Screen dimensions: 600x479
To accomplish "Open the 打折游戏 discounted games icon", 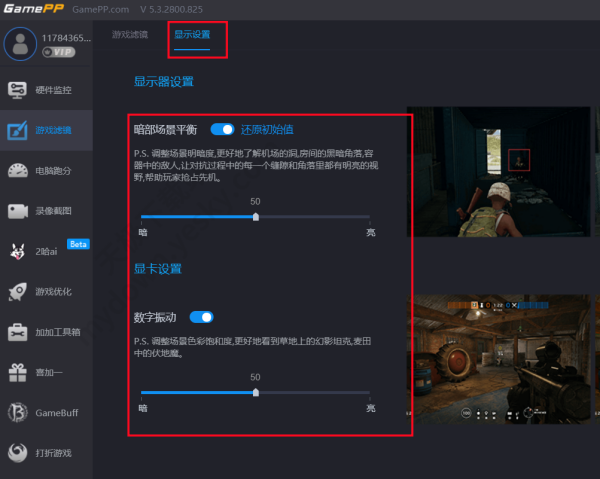I will click(17, 453).
